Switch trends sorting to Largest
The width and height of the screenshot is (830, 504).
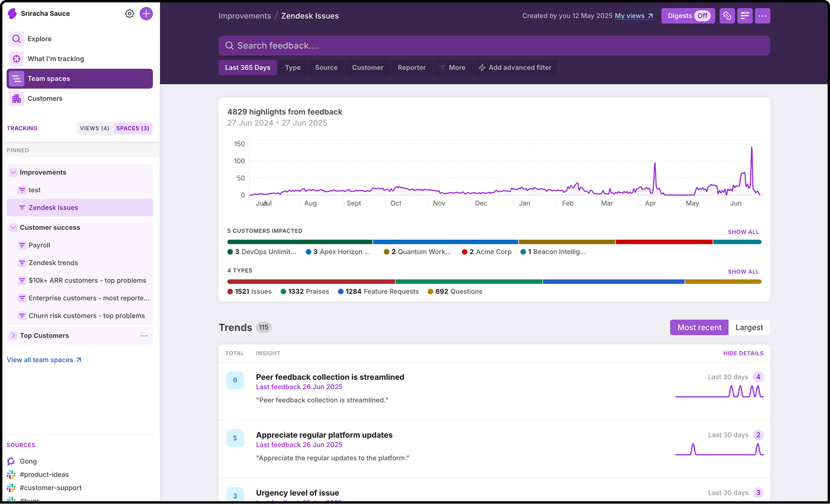click(x=749, y=327)
